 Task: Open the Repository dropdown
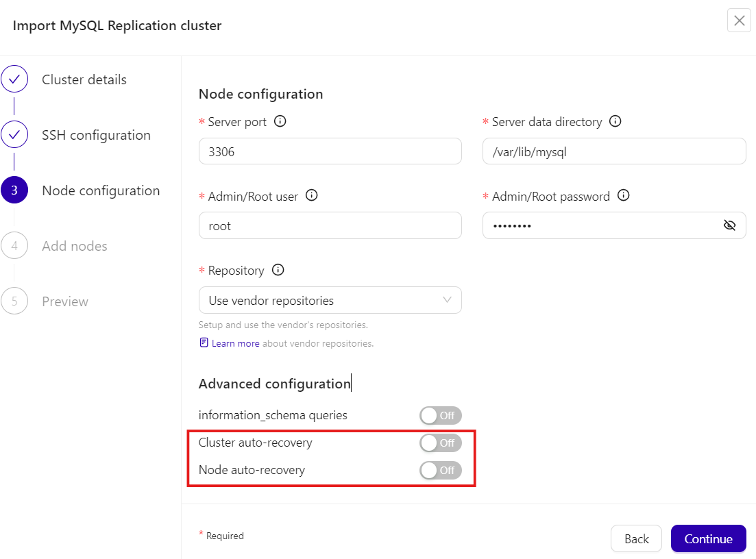coord(330,300)
